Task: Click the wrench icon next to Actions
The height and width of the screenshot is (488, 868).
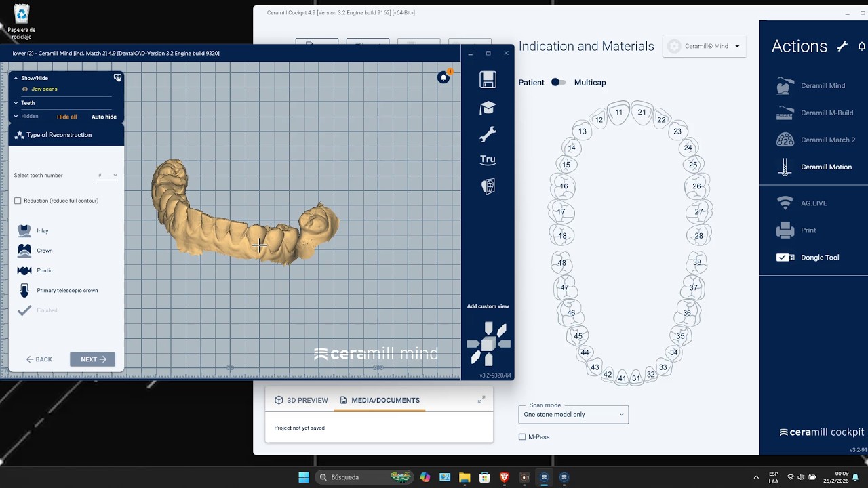Action: tap(842, 46)
